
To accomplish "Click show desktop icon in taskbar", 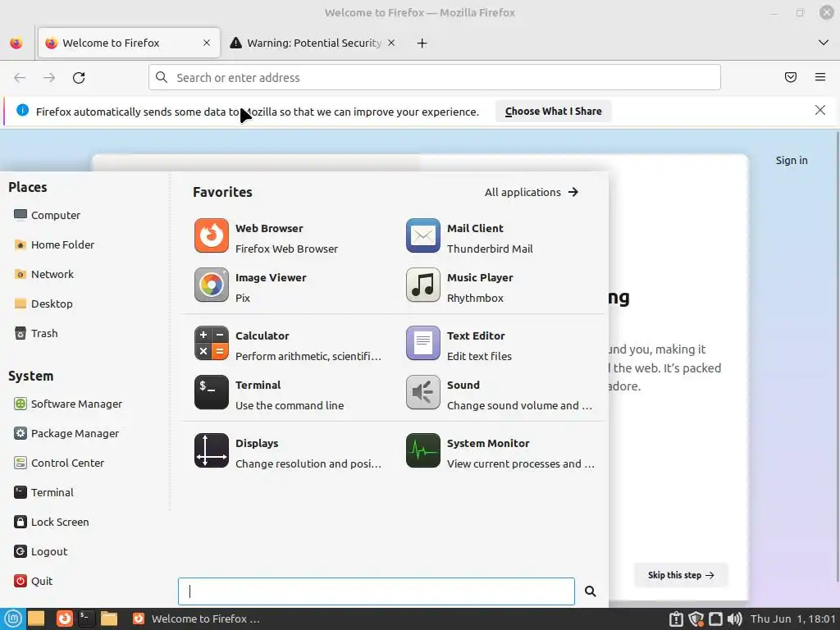I will click(x=36, y=619).
